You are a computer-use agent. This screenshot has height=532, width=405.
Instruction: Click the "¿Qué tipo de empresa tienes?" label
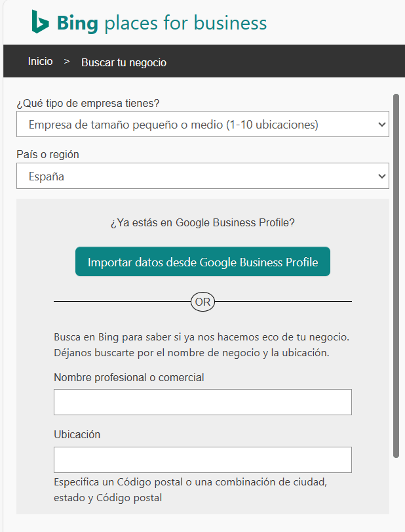88,103
